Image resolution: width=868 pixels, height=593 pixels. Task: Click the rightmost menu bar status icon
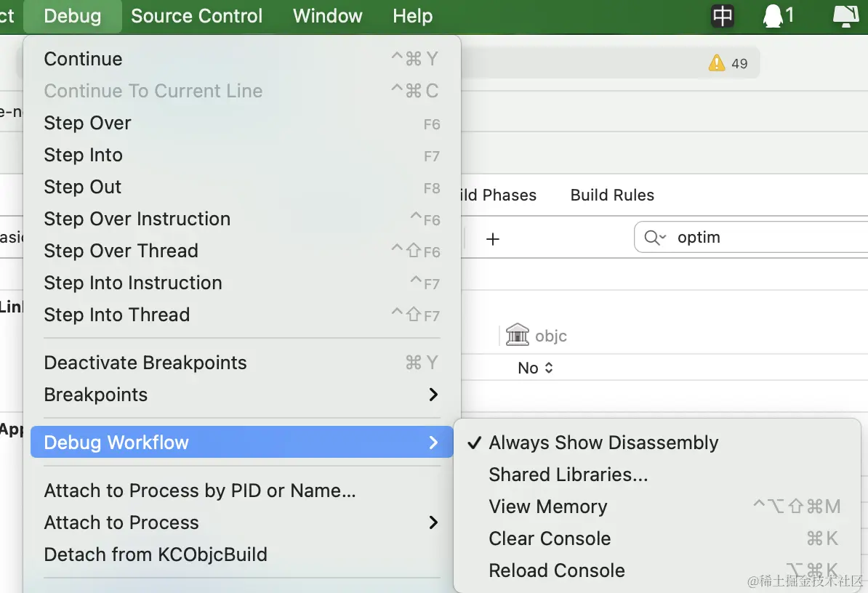point(846,15)
